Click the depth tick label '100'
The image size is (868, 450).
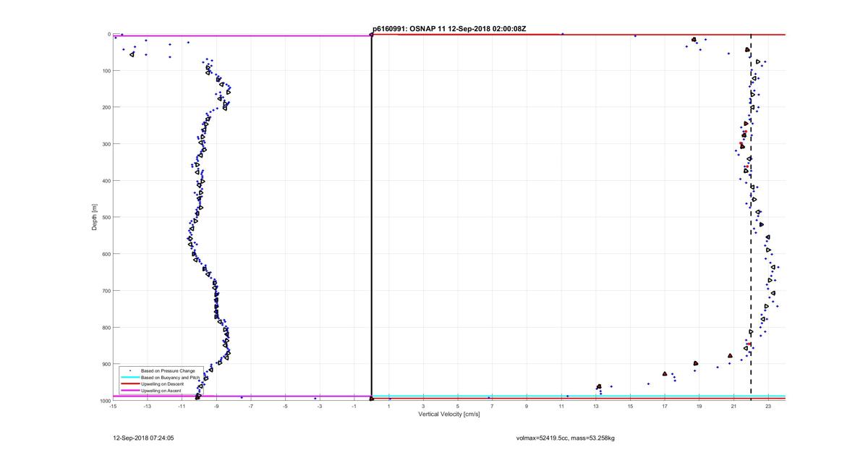pos(106,71)
